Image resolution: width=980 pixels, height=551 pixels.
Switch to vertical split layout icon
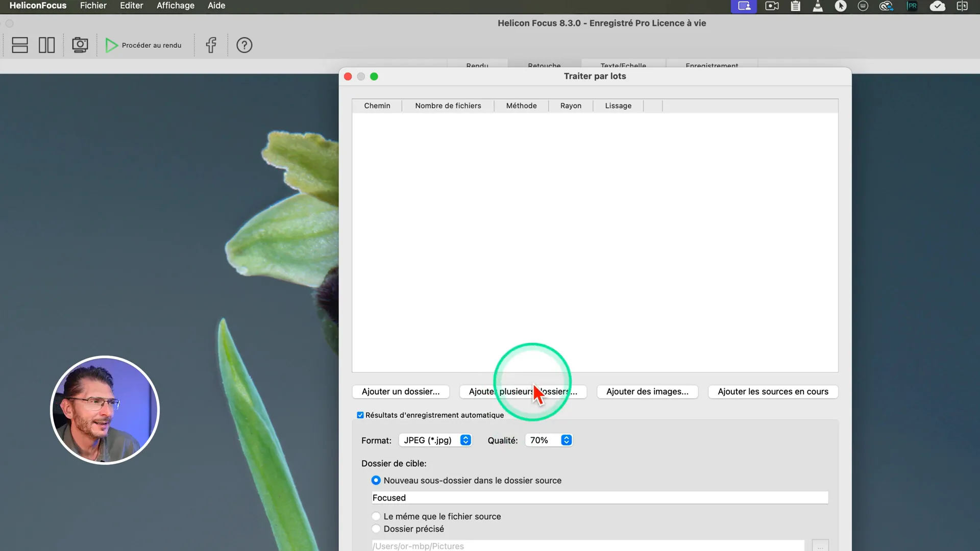click(x=47, y=45)
